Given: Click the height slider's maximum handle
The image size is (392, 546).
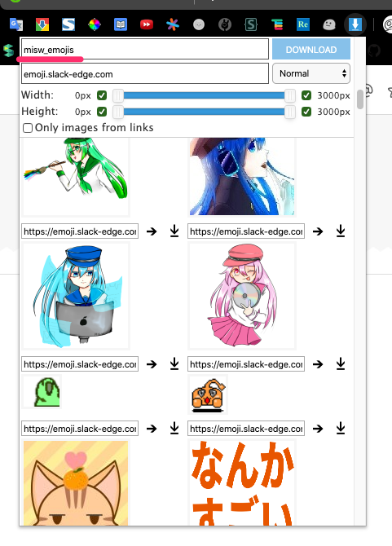Looking at the screenshot, I should pos(289,112).
